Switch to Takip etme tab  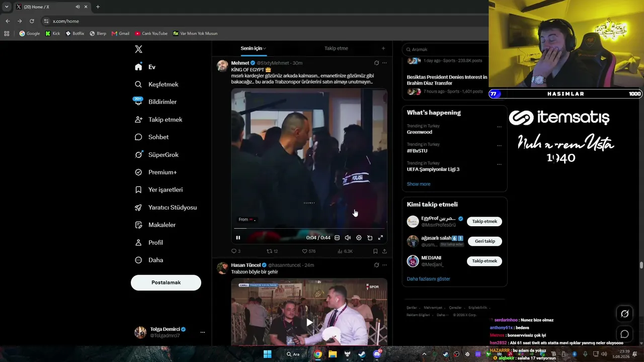[336, 48]
